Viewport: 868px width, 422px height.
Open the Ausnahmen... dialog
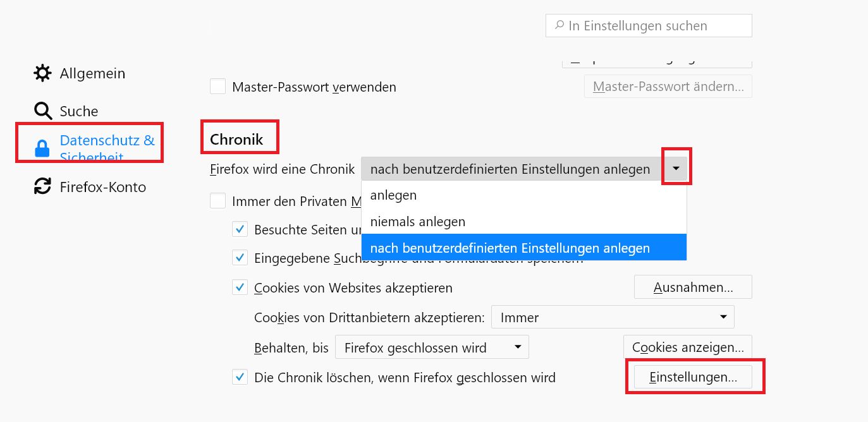(693, 287)
